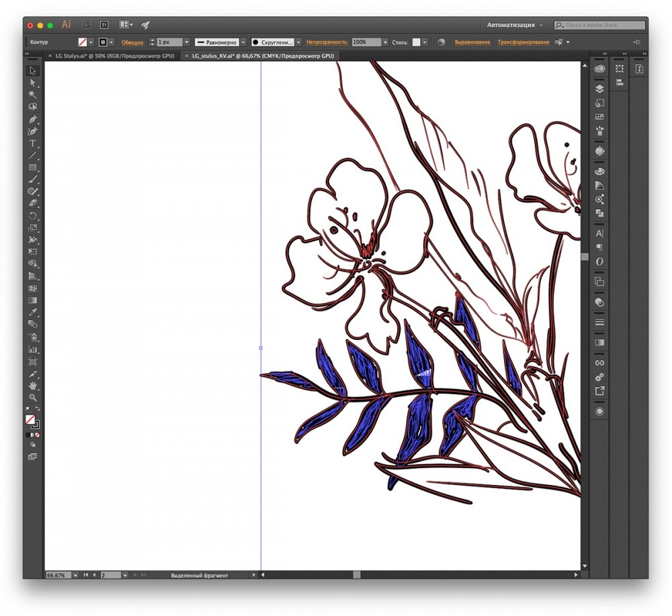The image size is (672, 616).
Task: Open the stroke weight dropdown
Action: pyautogui.click(x=186, y=42)
